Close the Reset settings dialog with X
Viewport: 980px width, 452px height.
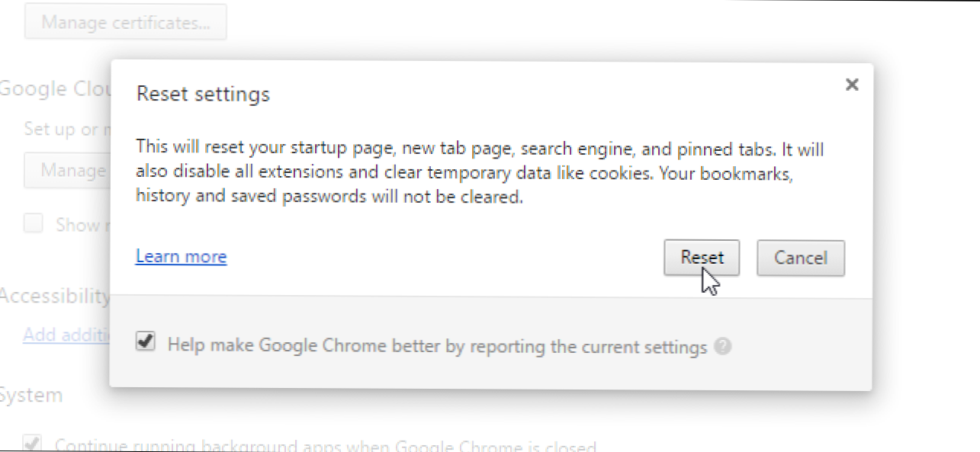coord(852,85)
